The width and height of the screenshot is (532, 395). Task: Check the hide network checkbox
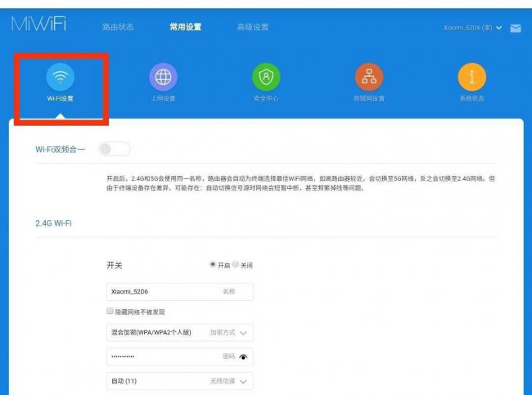[x=110, y=311]
